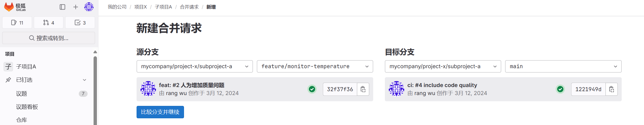Click the 比较分支并继续 button
Screen dimensions: 644x125
[x=160, y=112]
